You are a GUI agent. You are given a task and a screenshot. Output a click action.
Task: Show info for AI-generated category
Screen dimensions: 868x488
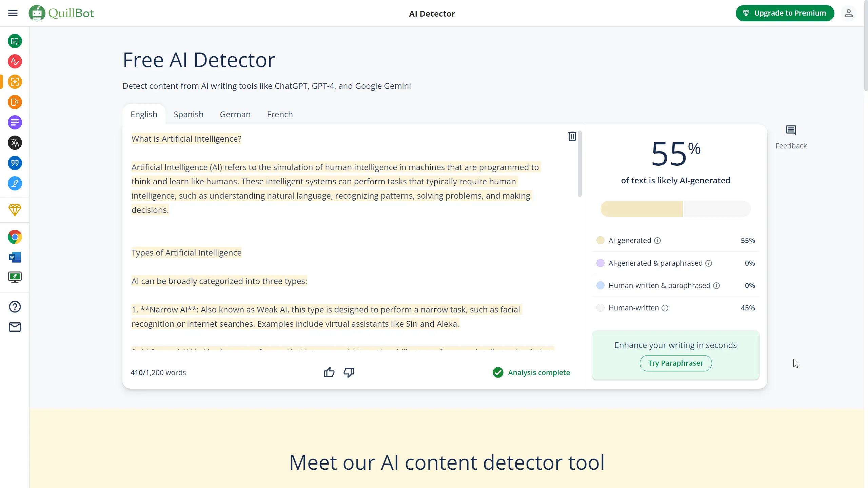click(x=657, y=241)
